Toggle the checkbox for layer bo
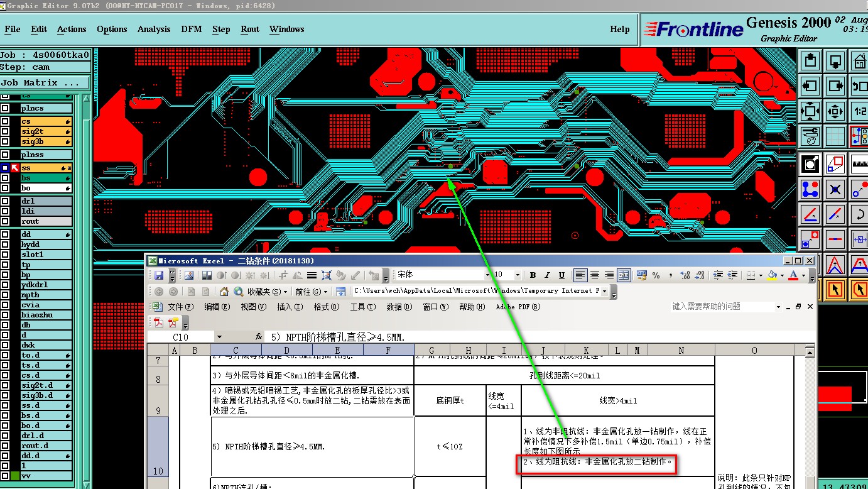The image size is (868, 489). pyautogui.click(x=5, y=188)
